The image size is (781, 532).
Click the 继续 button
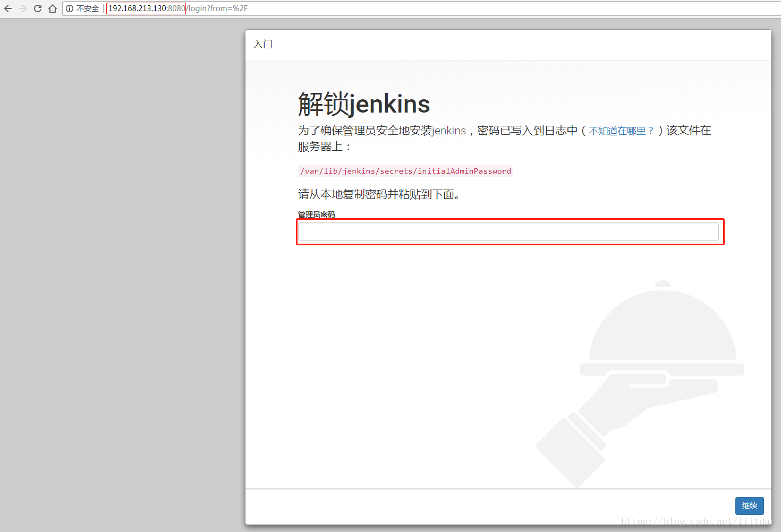(x=750, y=506)
